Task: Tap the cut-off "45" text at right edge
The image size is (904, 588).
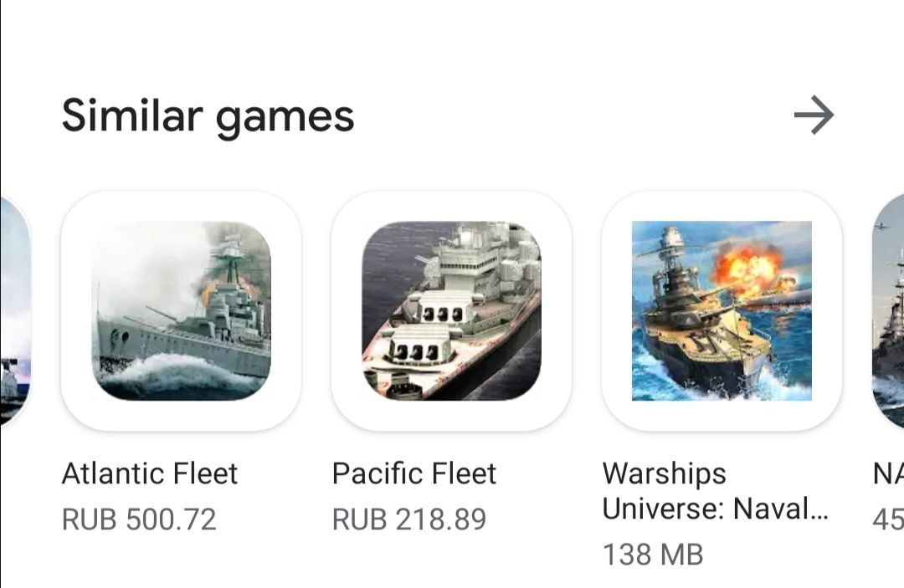Action: (888, 519)
